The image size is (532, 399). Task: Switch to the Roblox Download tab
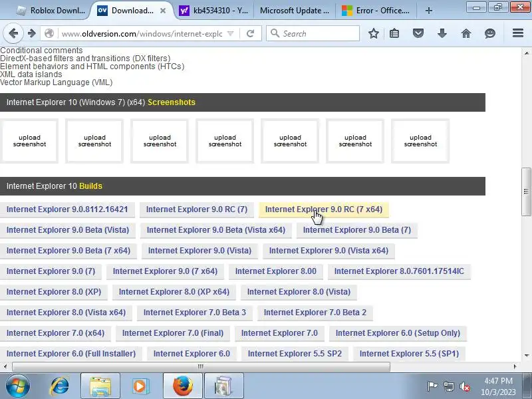point(51,11)
